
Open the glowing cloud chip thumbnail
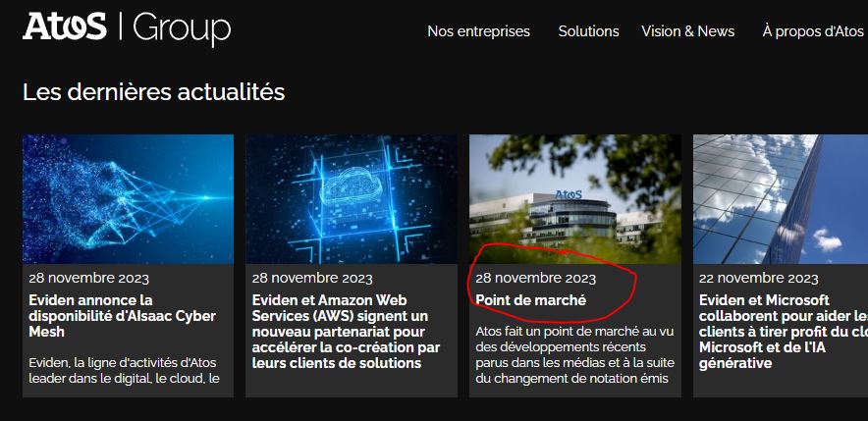[352, 199]
